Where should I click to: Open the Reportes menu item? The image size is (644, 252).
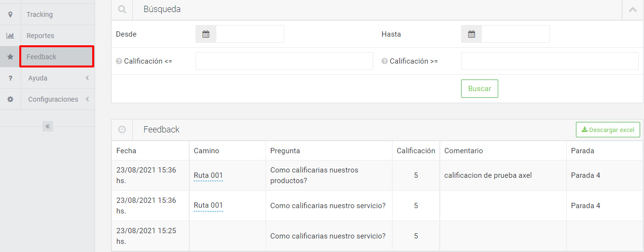click(x=41, y=36)
